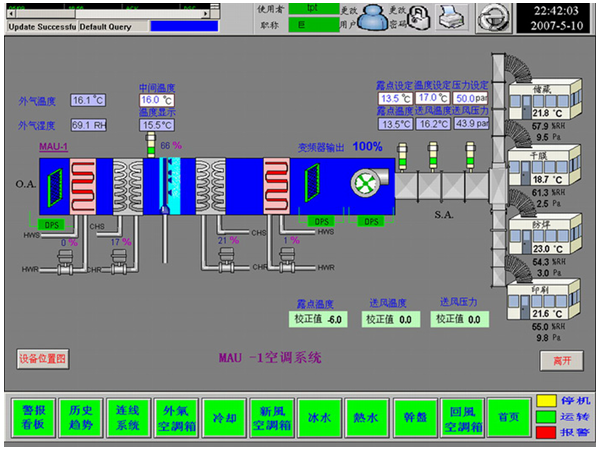Click the round refresh icon beside the clock

pos(490,17)
